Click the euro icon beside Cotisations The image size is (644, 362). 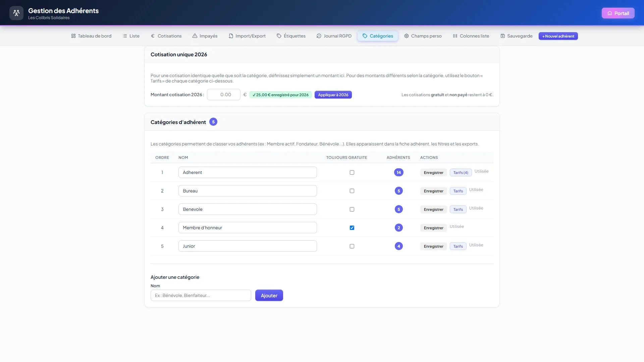coord(153,36)
